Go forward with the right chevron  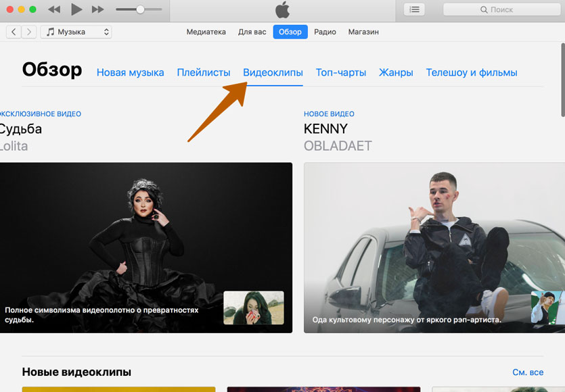point(29,32)
